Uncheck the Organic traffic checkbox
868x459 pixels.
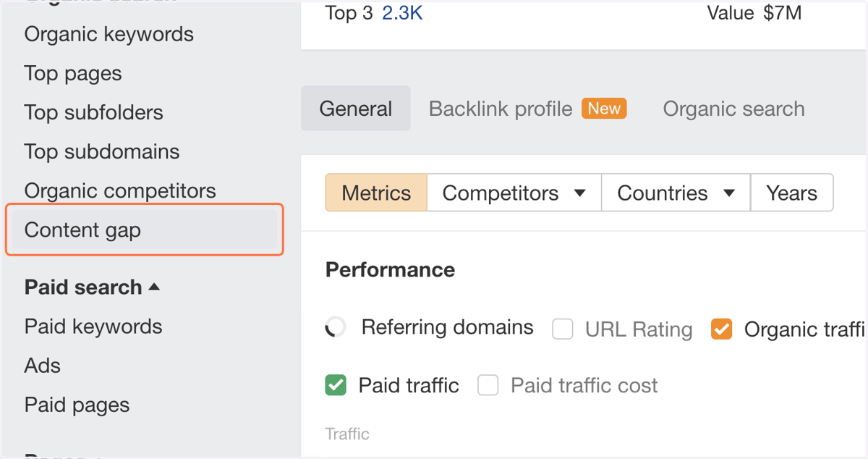[x=721, y=329]
